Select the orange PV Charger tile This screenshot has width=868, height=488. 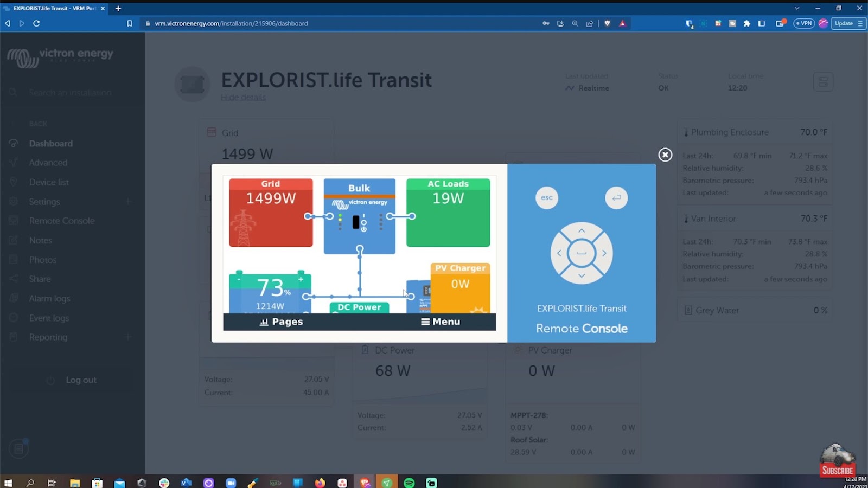(460, 288)
